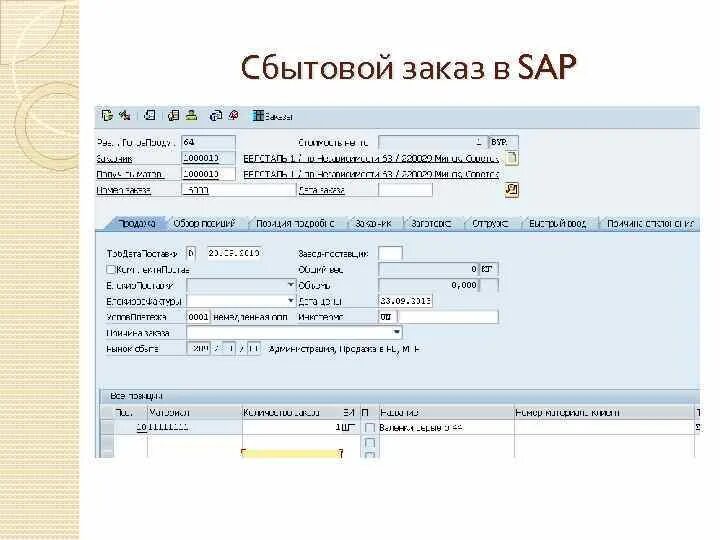Click the highlighted yellow quantity cell

coord(292,454)
